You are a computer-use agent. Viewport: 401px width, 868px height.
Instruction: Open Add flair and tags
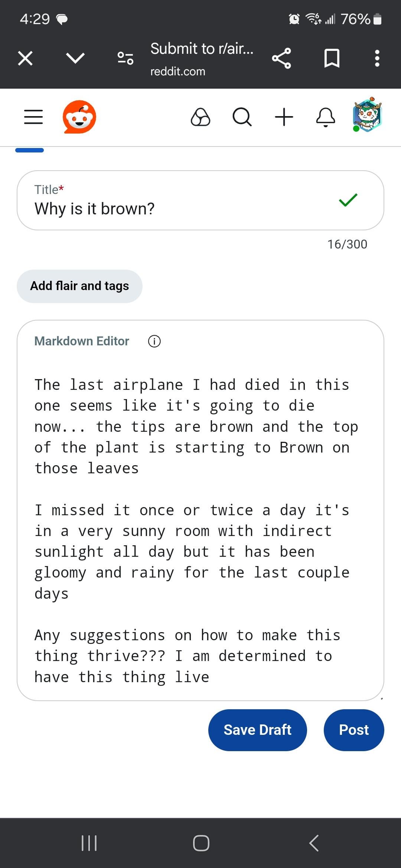click(79, 286)
